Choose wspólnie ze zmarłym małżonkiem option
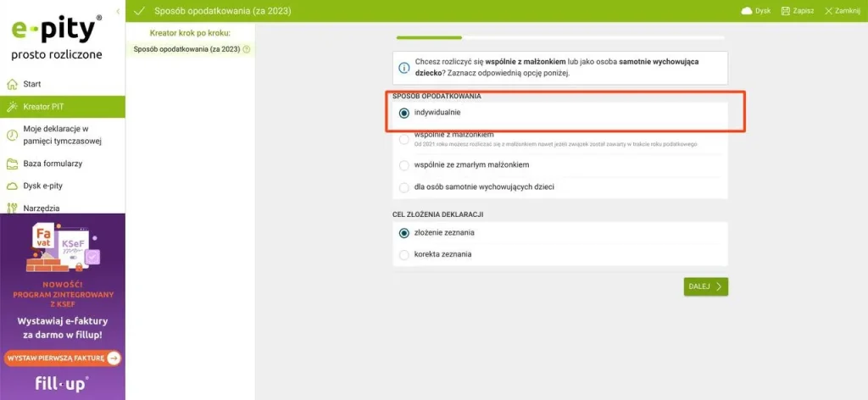Screen dimensions: 868x400 pyautogui.click(x=404, y=164)
